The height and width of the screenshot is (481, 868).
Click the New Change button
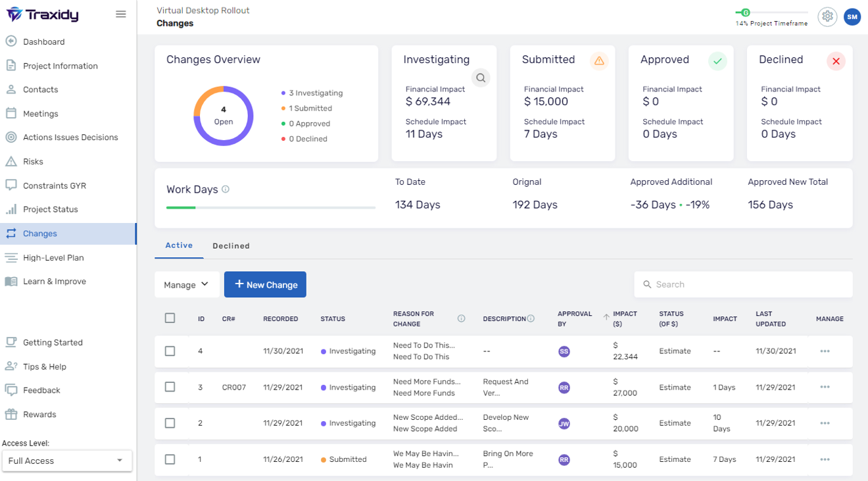coord(265,284)
